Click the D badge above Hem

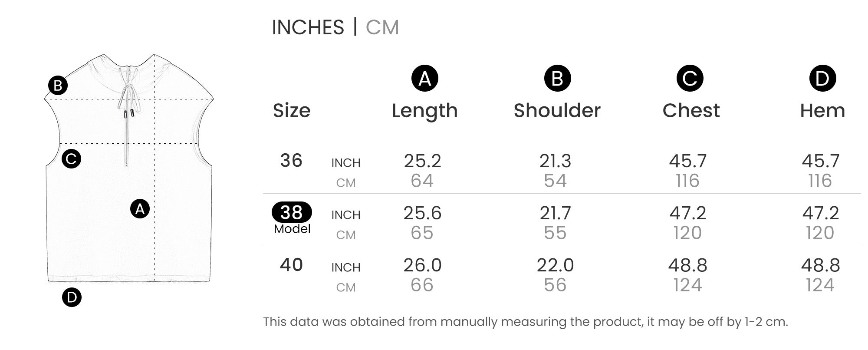tap(822, 78)
